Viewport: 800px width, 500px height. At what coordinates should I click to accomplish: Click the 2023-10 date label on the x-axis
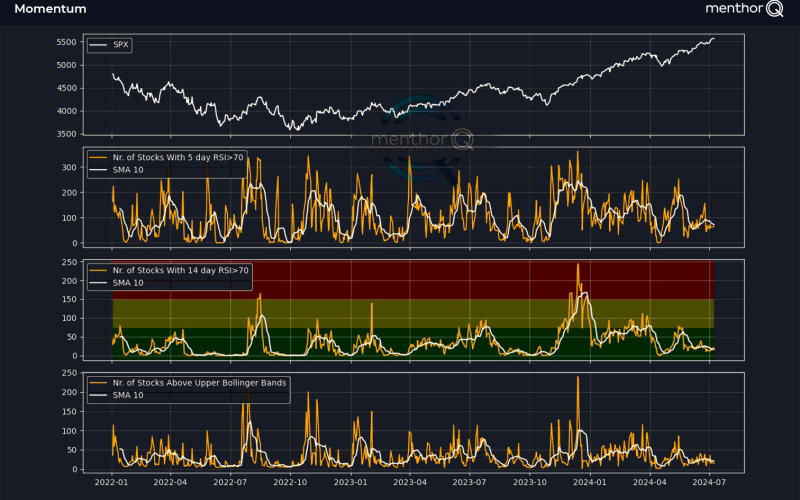click(530, 481)
